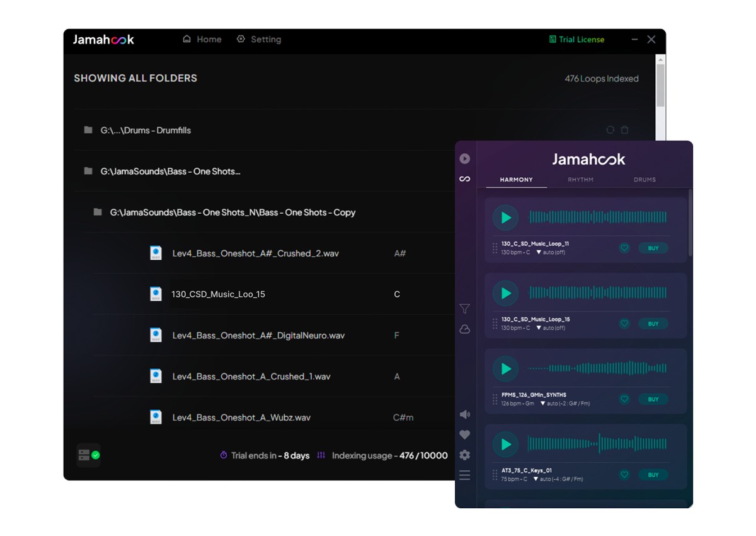Select the 130_CSD_Music_Loo_15 file name
Screen dimensions: 756x536
tap(218, 294)
